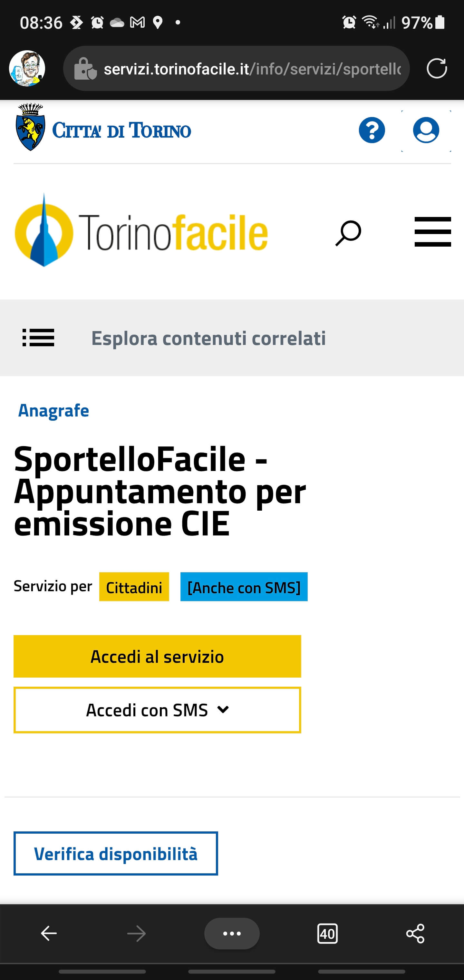464x980 pixels.
Task: Open the Anagrafe category link
Action: [x=53, y=410]
